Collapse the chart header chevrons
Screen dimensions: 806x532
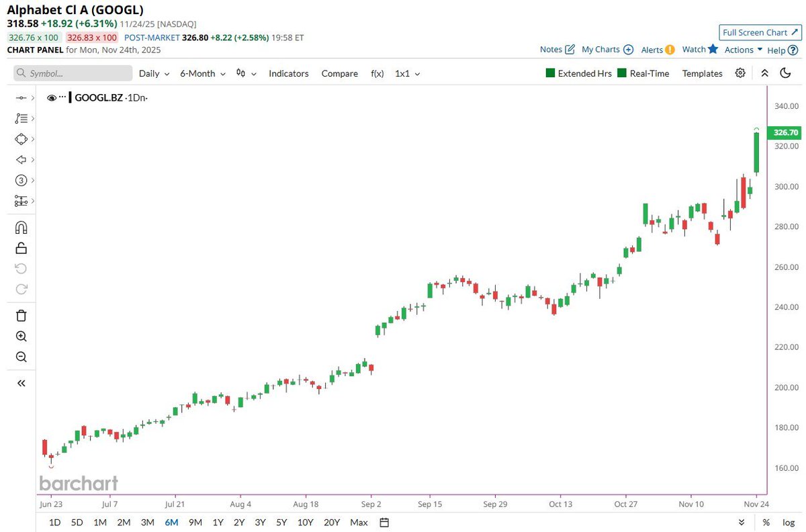tap(764, 73)
